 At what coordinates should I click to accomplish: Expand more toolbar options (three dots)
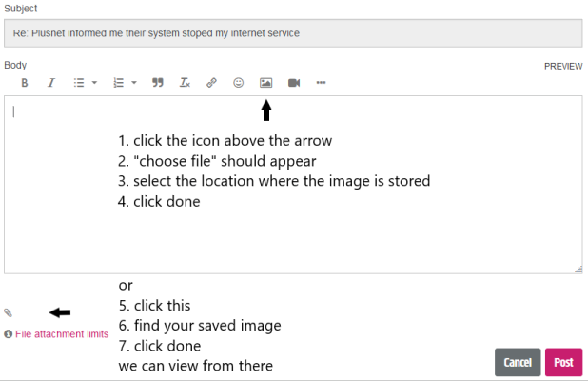click(321, 83)
